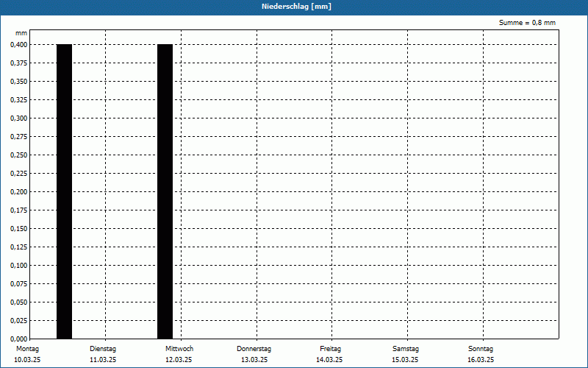
Task: Click the 0,000 y-axis value
Action: coord(19,339)
